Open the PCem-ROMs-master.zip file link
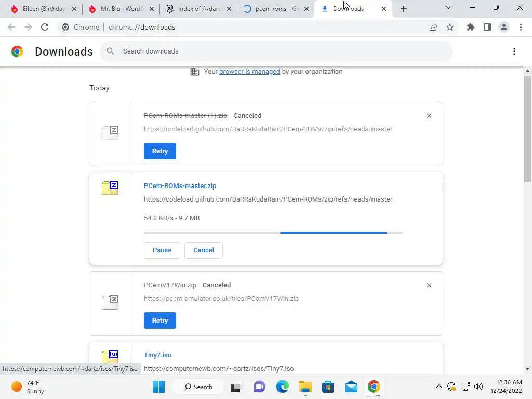532x399 pixels. coord(180,186)
